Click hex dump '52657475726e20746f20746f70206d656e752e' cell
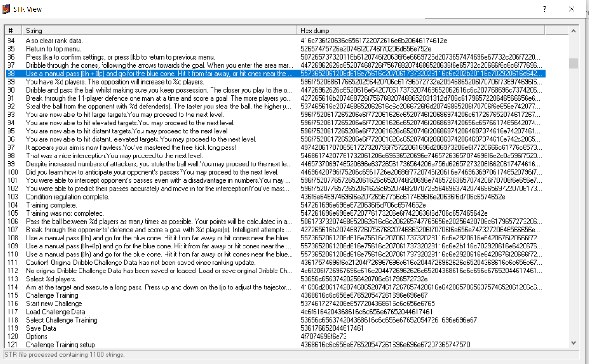Screen dimensions: 589x364 [x=366, y=49]
